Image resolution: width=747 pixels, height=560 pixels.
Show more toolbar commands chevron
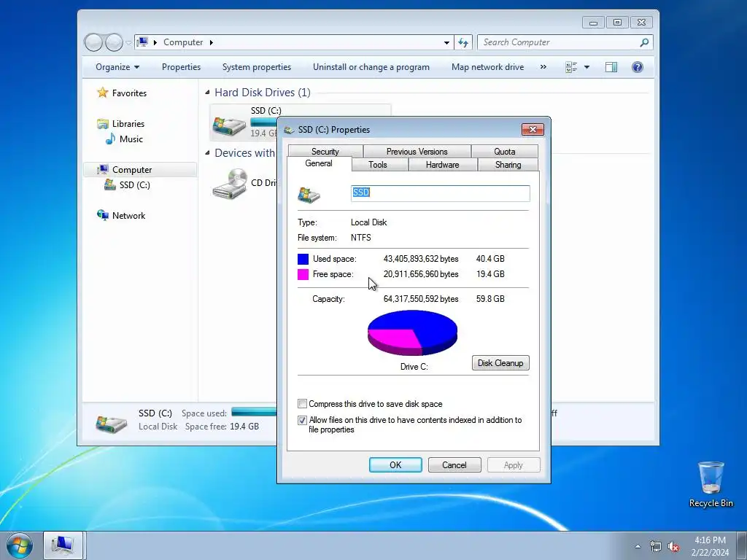543,67
